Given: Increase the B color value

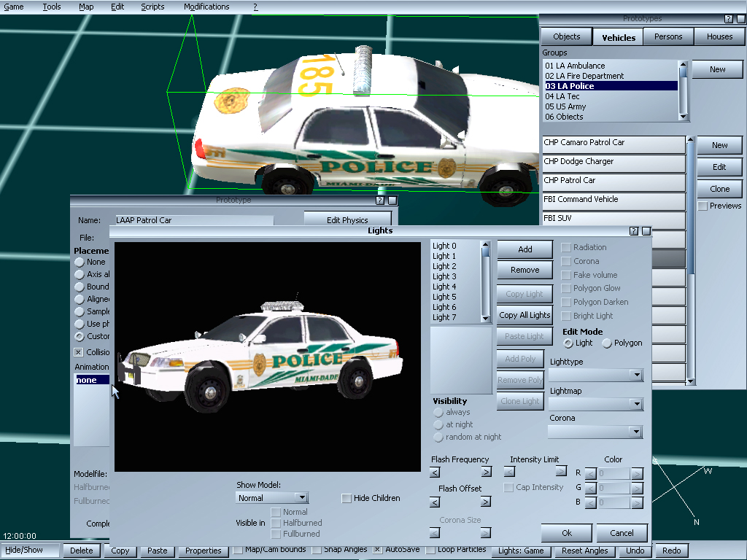Looking at the screenshot, I should pos(637,503).
